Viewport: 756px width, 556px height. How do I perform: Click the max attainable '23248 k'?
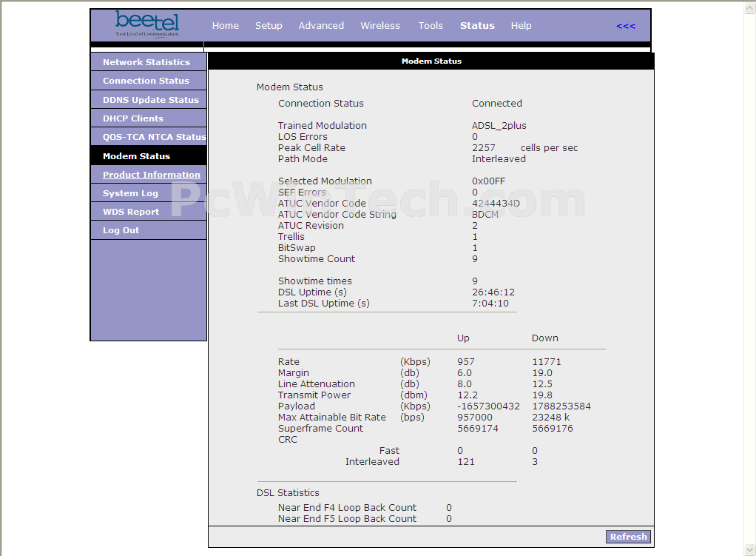tap(550, 417)
